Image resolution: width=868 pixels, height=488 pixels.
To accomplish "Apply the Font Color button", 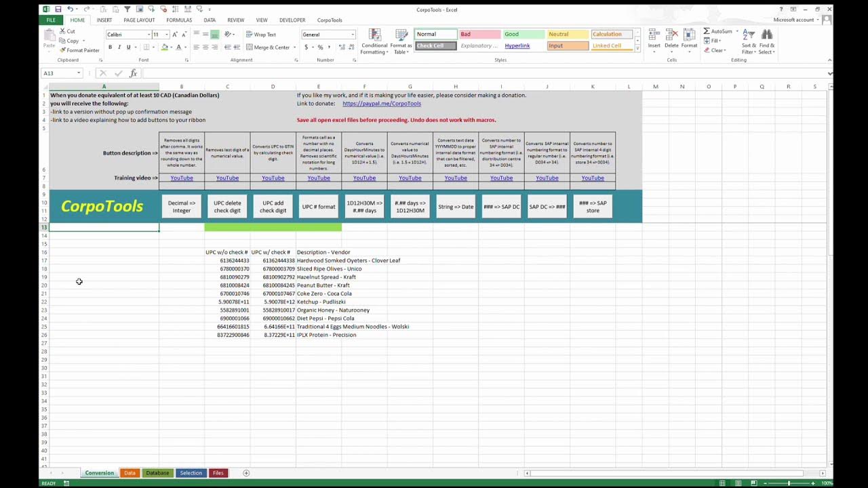I will tap(178, 47).
